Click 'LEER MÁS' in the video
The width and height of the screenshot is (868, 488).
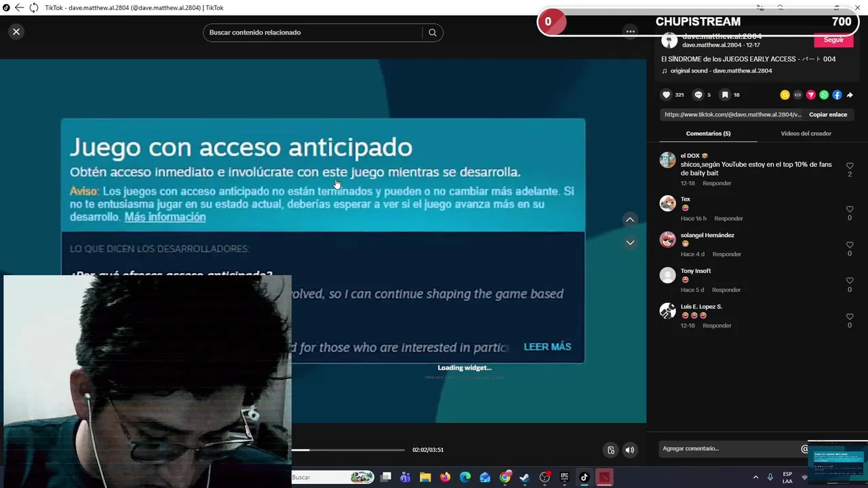[x=547, y=346]
